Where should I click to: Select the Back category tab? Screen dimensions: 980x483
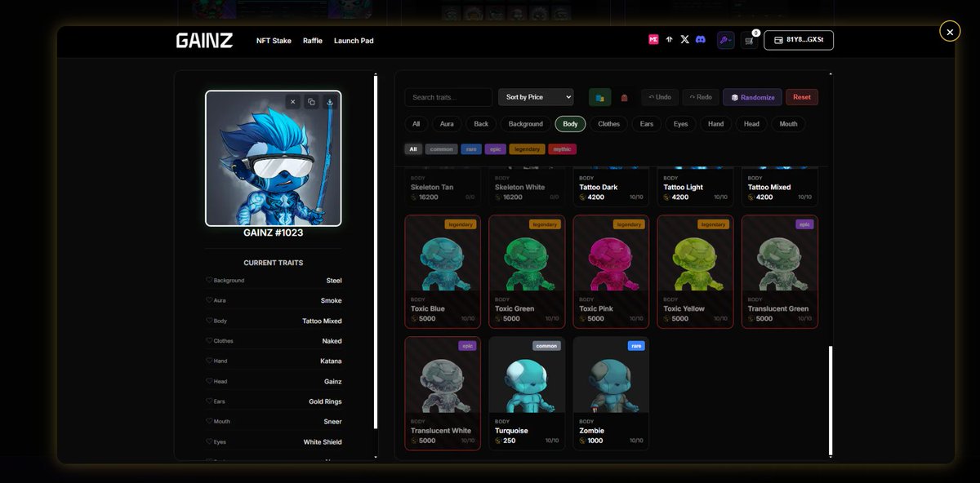click(x=481, y=124)
